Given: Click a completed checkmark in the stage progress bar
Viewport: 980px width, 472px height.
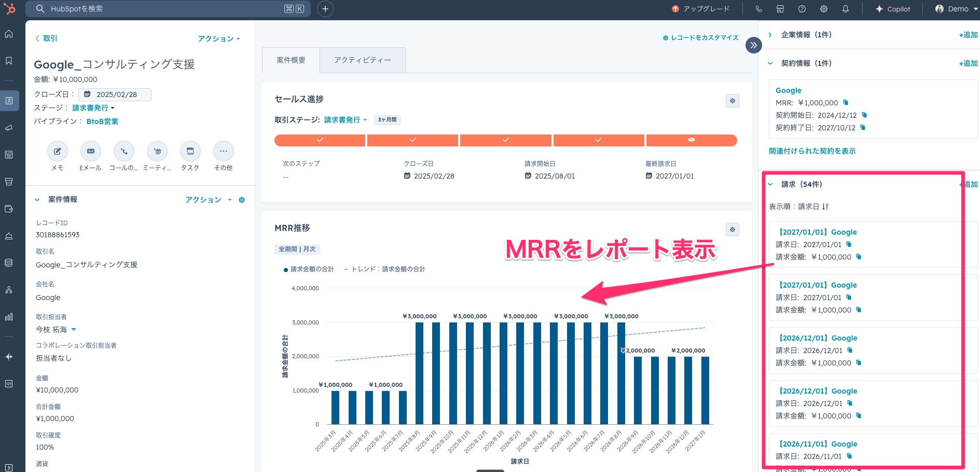Looking at the screenshot, I should [x=320, y=140].
